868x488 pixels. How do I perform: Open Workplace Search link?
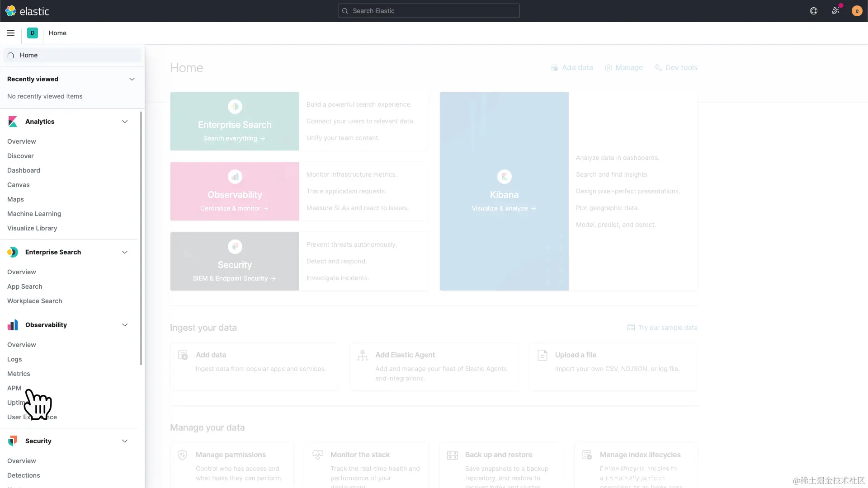[34, 301]
